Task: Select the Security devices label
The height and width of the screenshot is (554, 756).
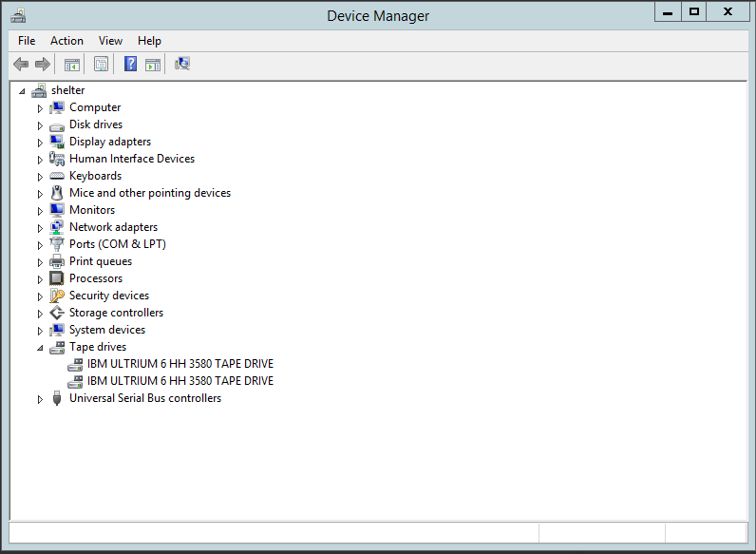Action: 109,296
